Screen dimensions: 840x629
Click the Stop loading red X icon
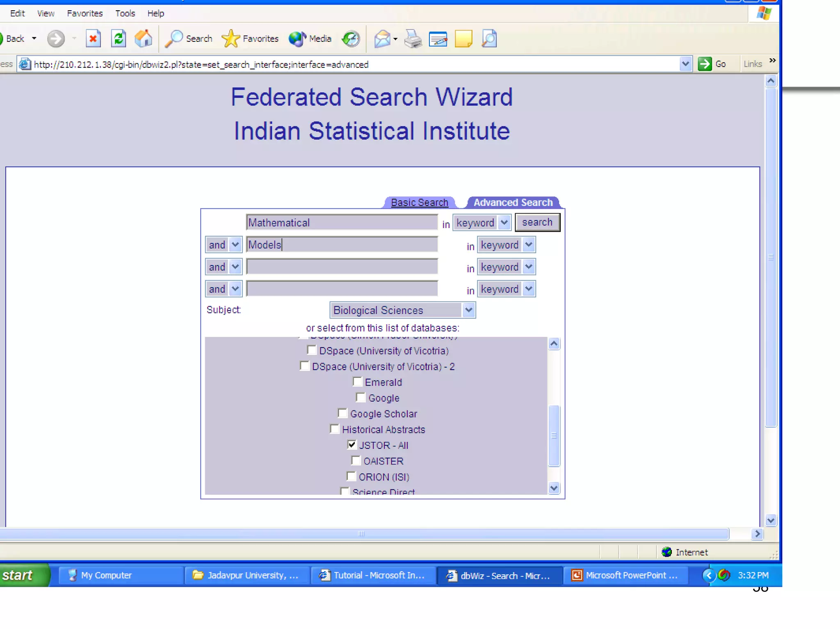click(93, 39)
